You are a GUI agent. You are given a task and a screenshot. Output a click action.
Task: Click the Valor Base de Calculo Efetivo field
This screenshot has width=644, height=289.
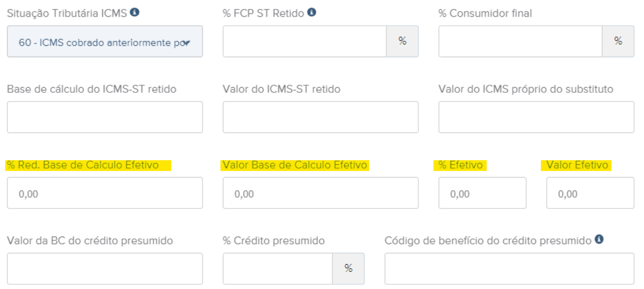320,193
